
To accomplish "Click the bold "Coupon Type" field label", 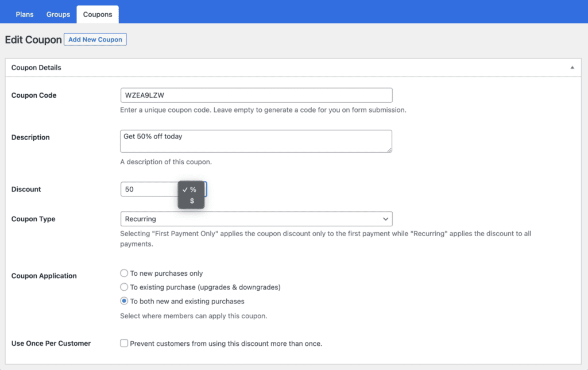I will click(x=33, y=219).
